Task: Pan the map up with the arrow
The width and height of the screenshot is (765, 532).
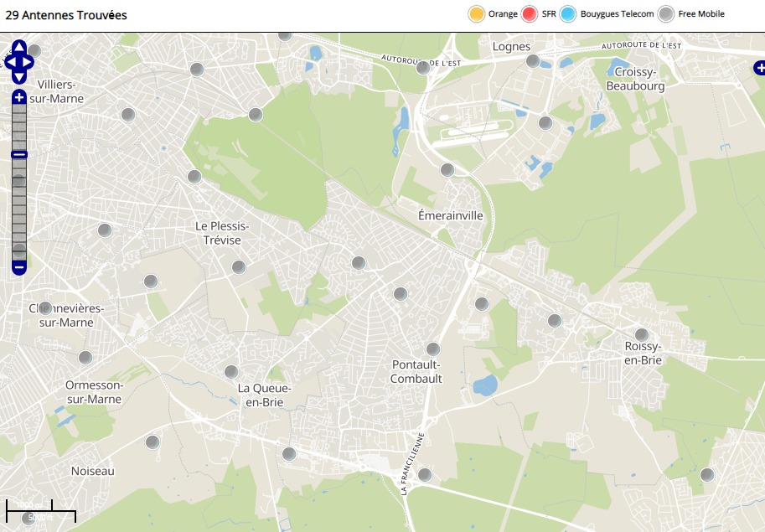Action: click(19, 47)
